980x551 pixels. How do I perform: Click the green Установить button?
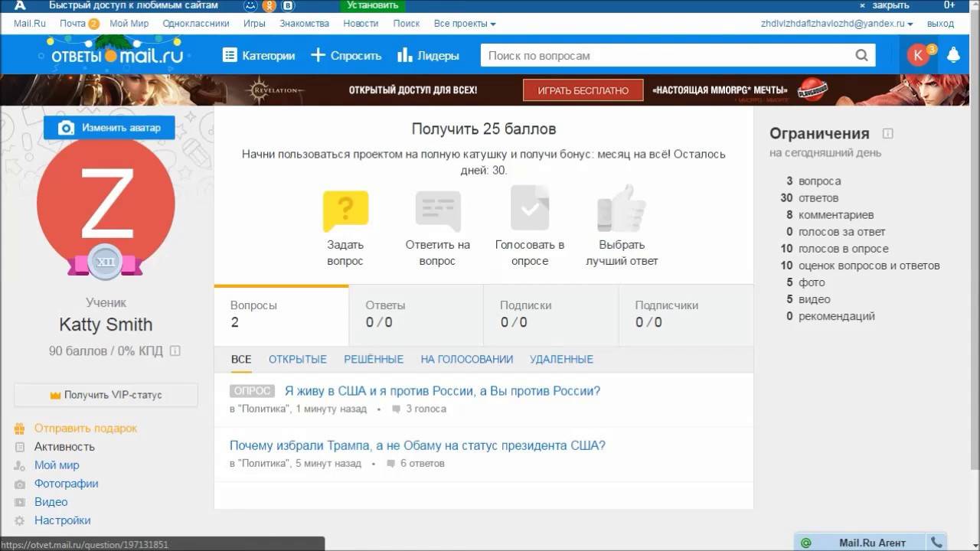point(372,5)
